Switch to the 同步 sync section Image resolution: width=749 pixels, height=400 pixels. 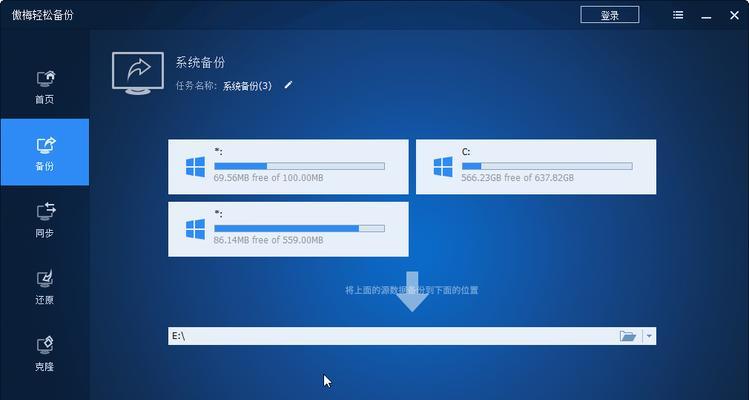pos(45,220)
